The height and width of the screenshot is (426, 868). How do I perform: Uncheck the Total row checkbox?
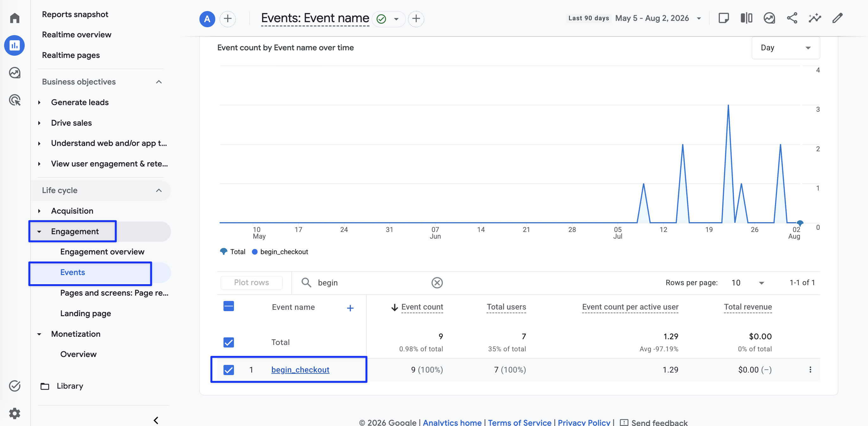(229, 342)
